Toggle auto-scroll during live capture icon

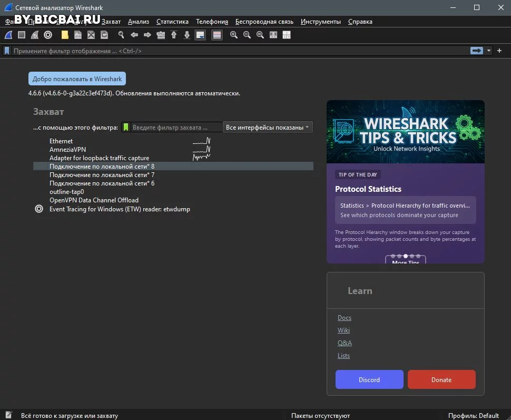(x=200, y=35)
